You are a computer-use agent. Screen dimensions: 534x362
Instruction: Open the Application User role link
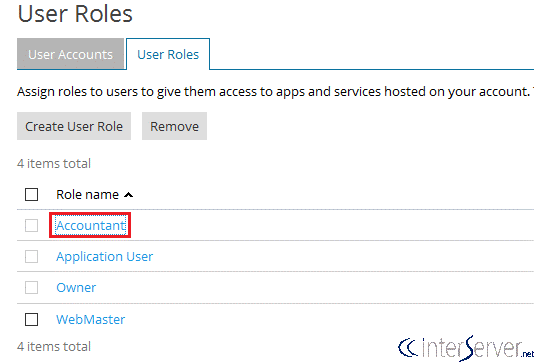click(x=105, y=256)
